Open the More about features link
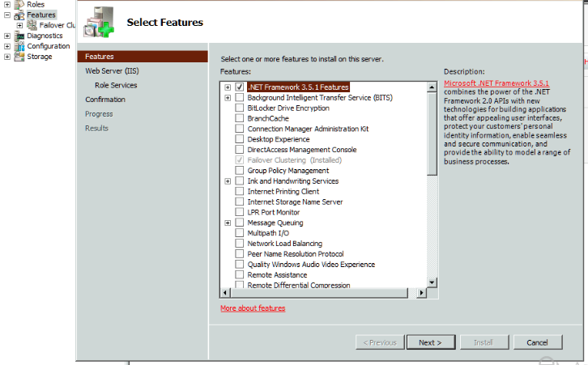This screenshot has width=588, height=365. [x=253, y=308]
